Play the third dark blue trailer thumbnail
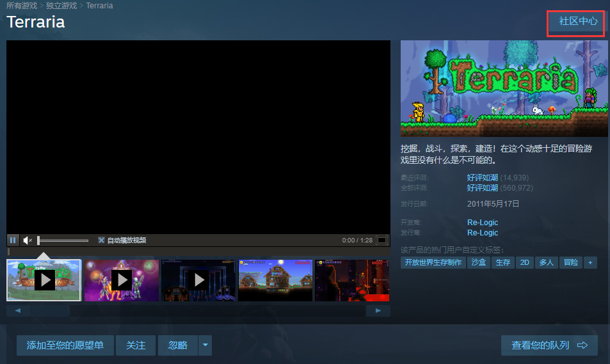The height and width of the screenshot is (364, 610). [198, 280]
